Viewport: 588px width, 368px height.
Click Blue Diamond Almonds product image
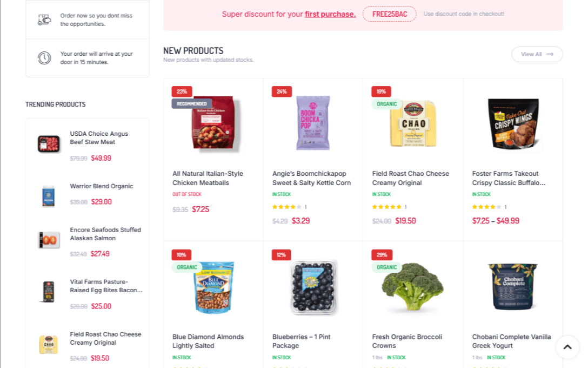[x=213, y=288]
